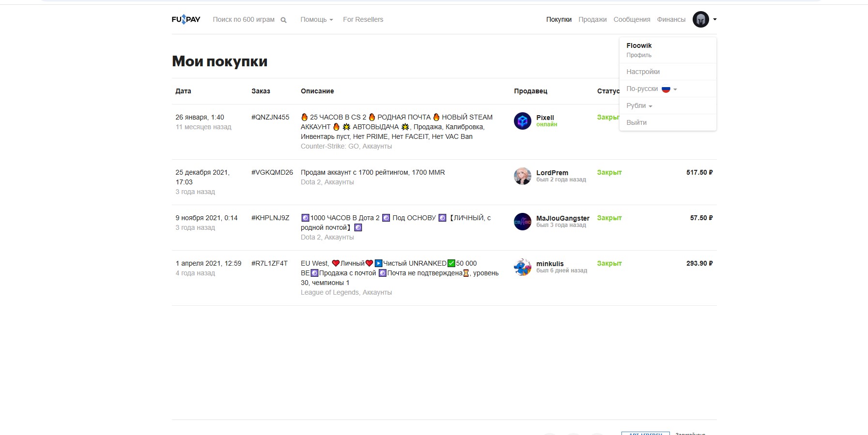Select Настройки from the user menu
The width and height of the screenshot is (868, 435).
tap(643, 72)
